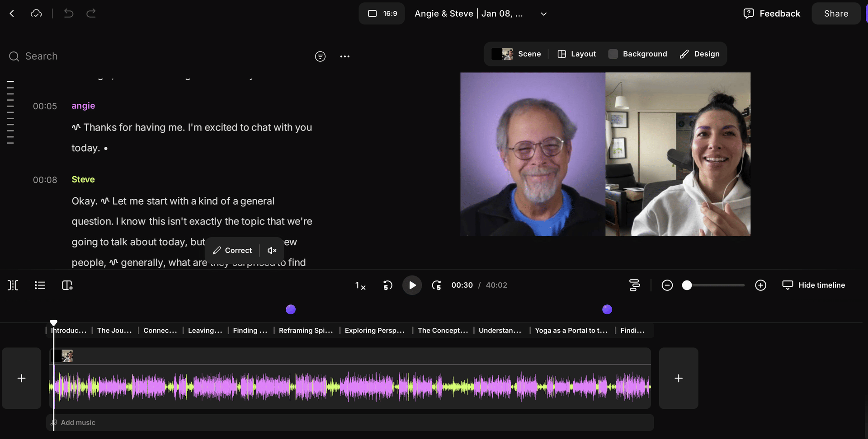Image resolution: width=868 pixels, height=439 pixels.
Task: Expand the project title dropdown chevron
Action: 543,14
